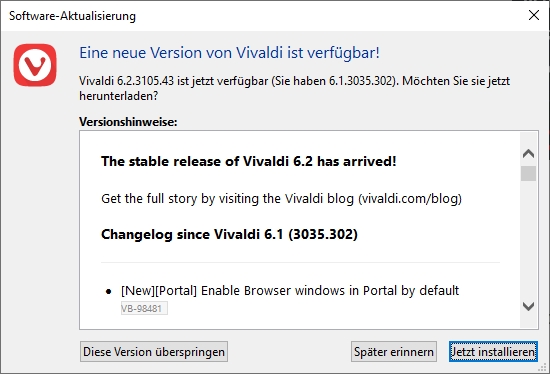Click the empty scrollbar track below the thumb
The height and width of the screenshot is (374, 550).
[528, 240]
